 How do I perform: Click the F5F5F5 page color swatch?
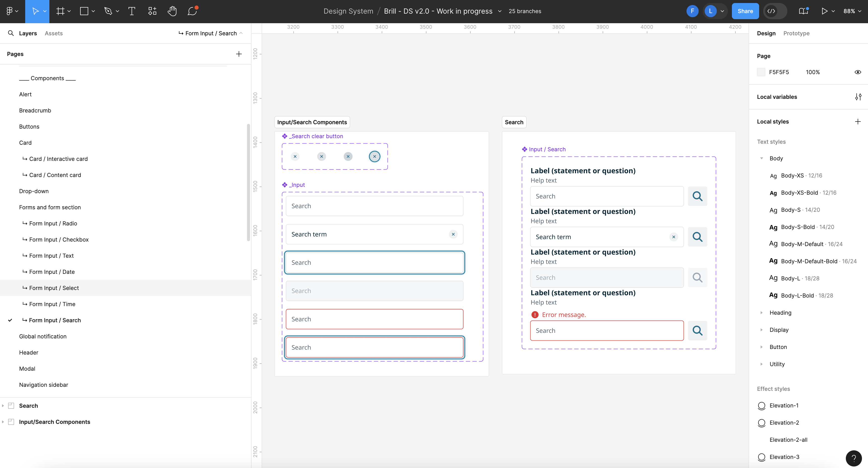point(762,72)
